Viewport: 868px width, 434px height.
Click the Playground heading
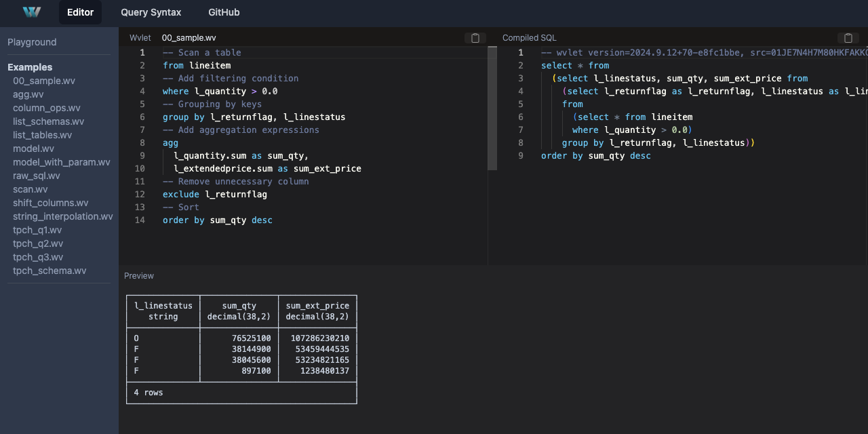point(32,42)
